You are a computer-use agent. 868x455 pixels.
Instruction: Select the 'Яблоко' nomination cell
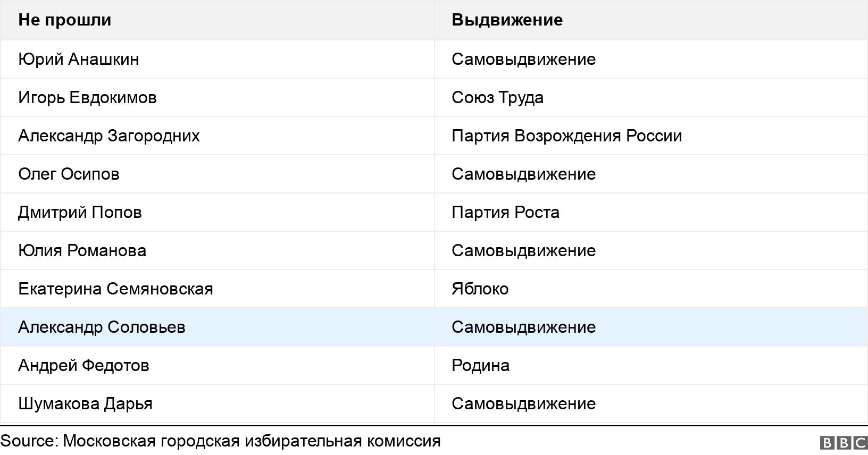pos(480,289)
